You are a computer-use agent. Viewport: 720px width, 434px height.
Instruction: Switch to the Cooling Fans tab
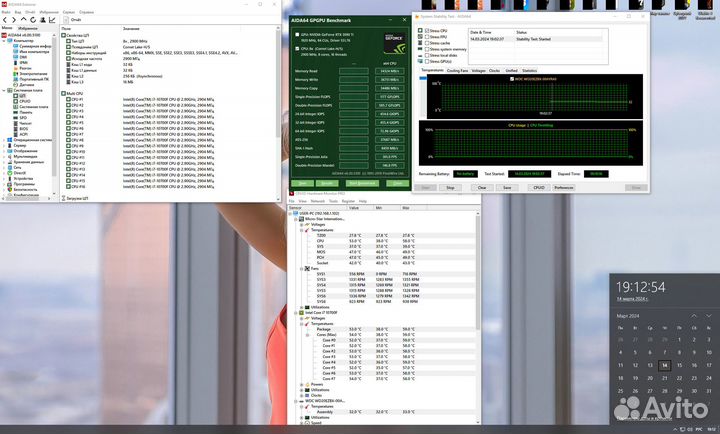pos(457,71)
